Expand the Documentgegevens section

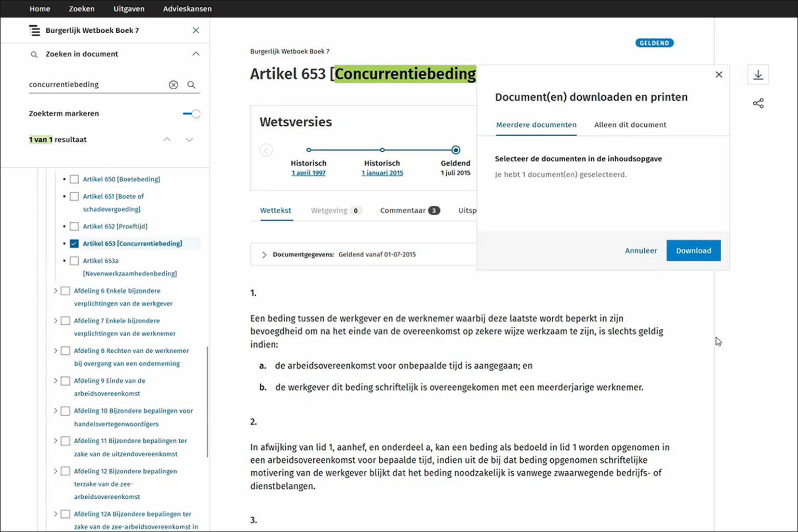point(264,255)
